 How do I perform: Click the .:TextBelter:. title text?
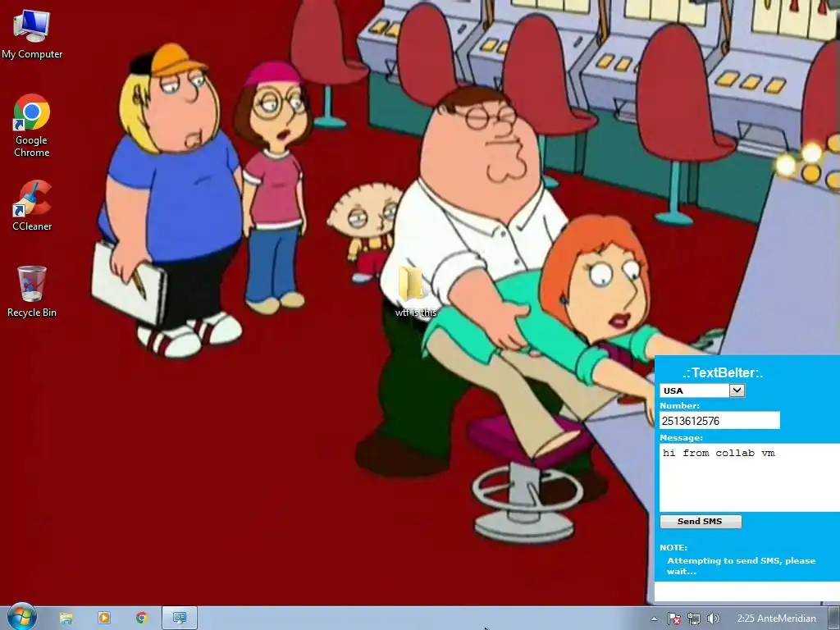point(723,373)
